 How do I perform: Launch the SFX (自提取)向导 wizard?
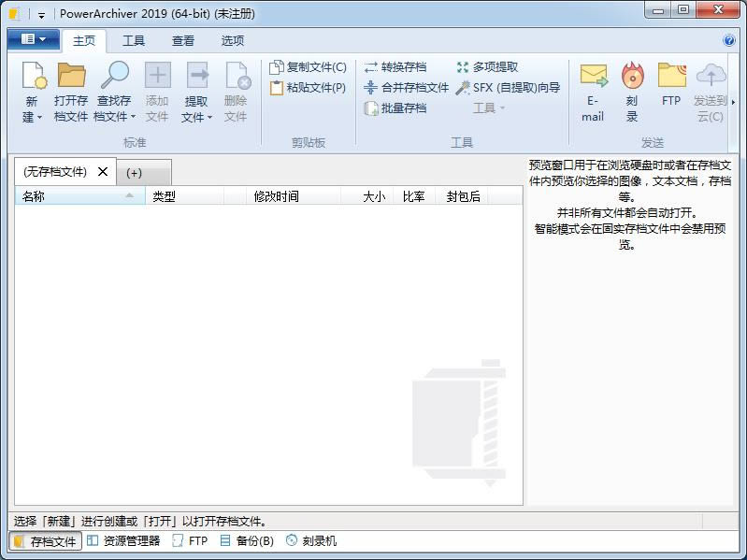508,88
